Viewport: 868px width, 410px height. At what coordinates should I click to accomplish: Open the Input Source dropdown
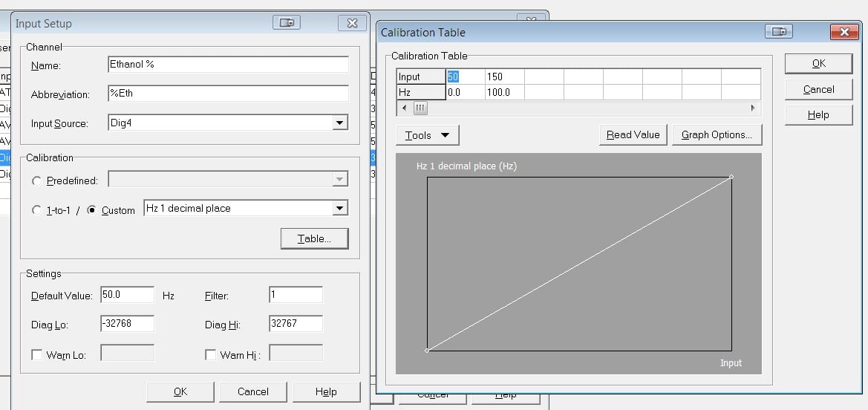coord(340,123)
